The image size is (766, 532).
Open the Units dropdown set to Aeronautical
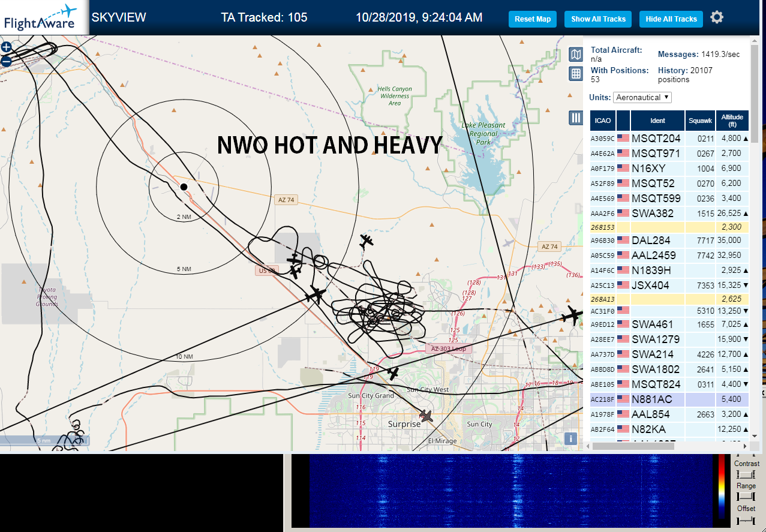642,97
